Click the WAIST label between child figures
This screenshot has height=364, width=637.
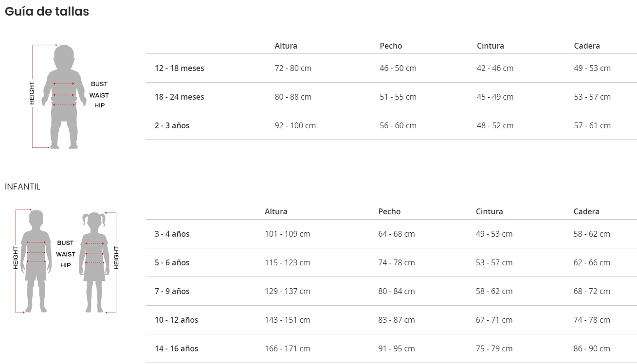coord(66,254)
